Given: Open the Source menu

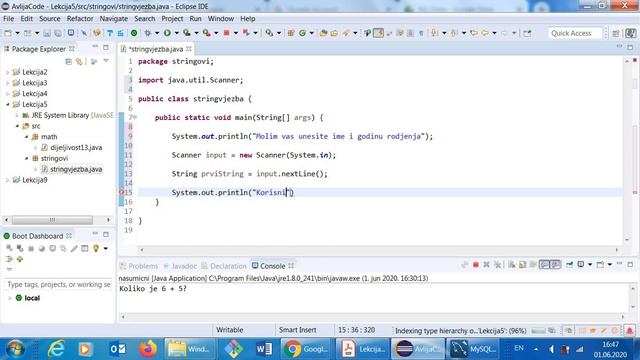Looking at the screenshot, I should pyautogui.click(x=49, y=19).
